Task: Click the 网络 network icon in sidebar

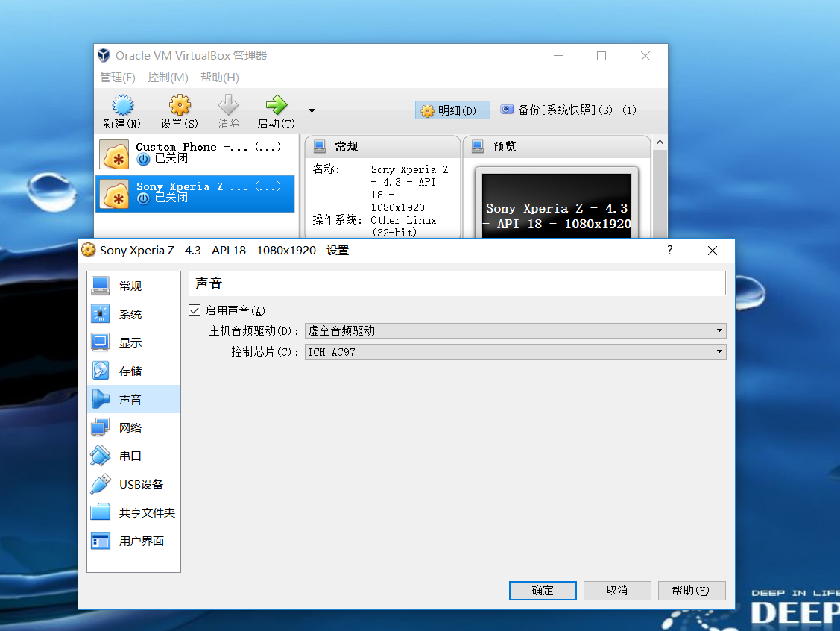Action: pos(100,428)
